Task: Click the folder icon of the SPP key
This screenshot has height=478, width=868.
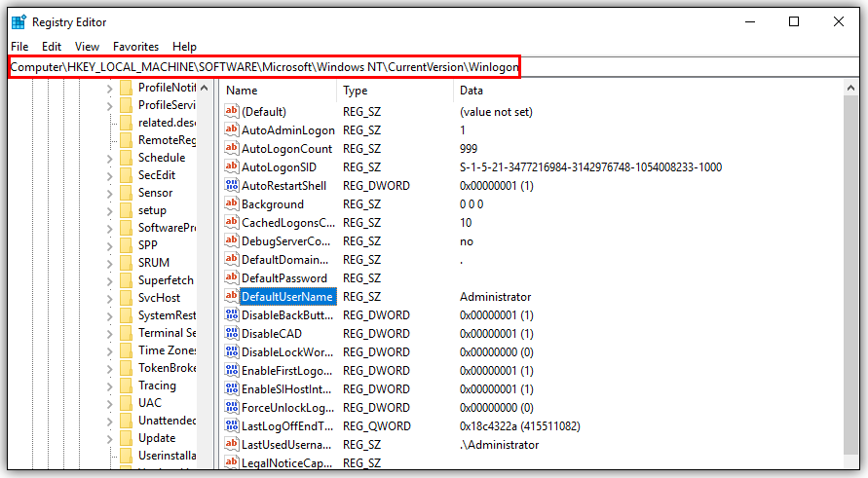Action: [x=127, y=245]
